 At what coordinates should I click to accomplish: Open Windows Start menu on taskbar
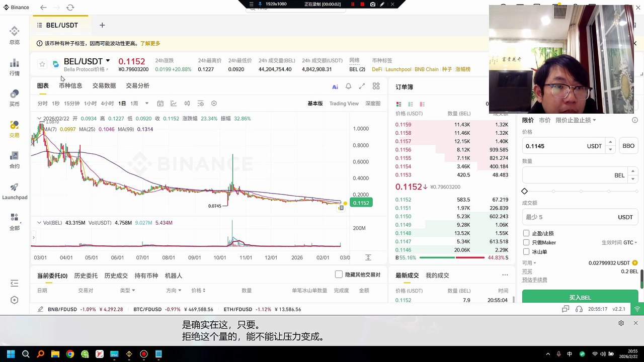[x=11, y=354]
